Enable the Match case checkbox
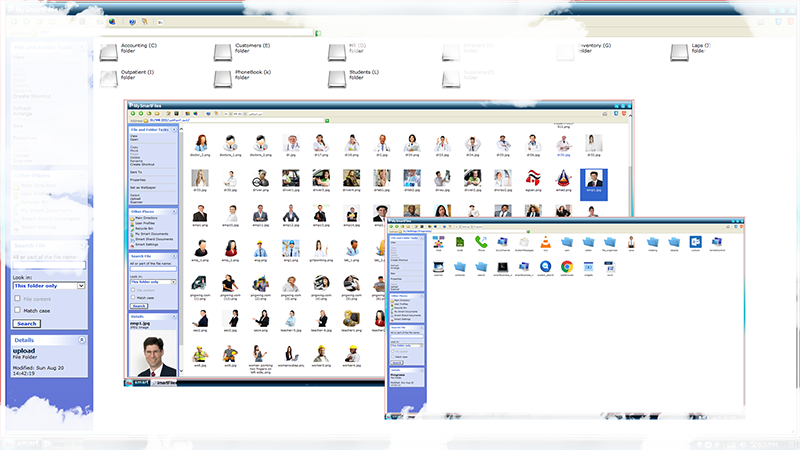 (x=17, y=310)
